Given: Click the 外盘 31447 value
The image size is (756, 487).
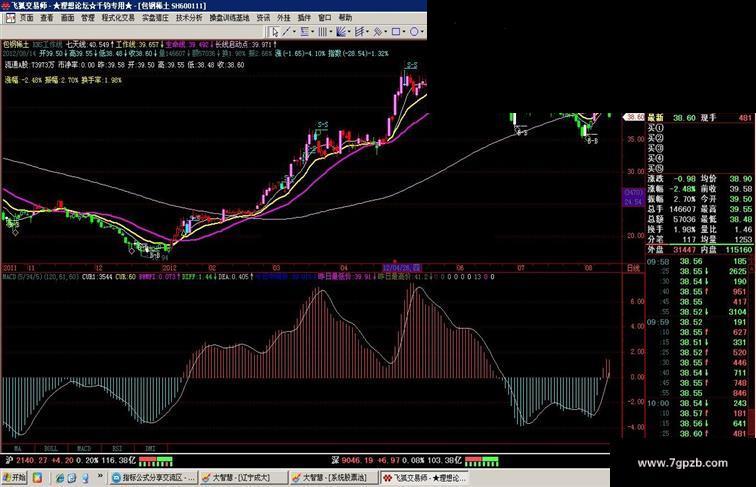Looking at the screenshot, I should click(x=684, y=250).
